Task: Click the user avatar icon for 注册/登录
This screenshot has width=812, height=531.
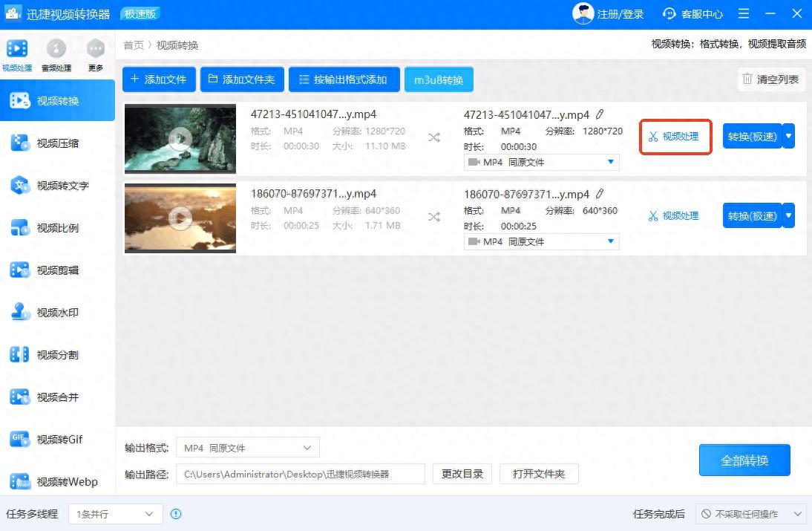Action: pos(583,14)
